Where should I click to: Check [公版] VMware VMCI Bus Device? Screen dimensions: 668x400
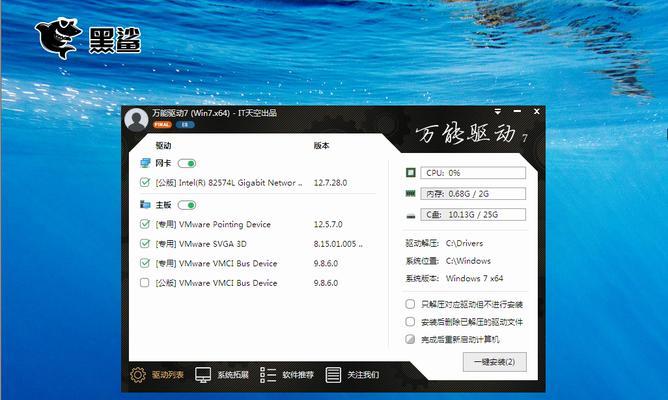(145, 282)
